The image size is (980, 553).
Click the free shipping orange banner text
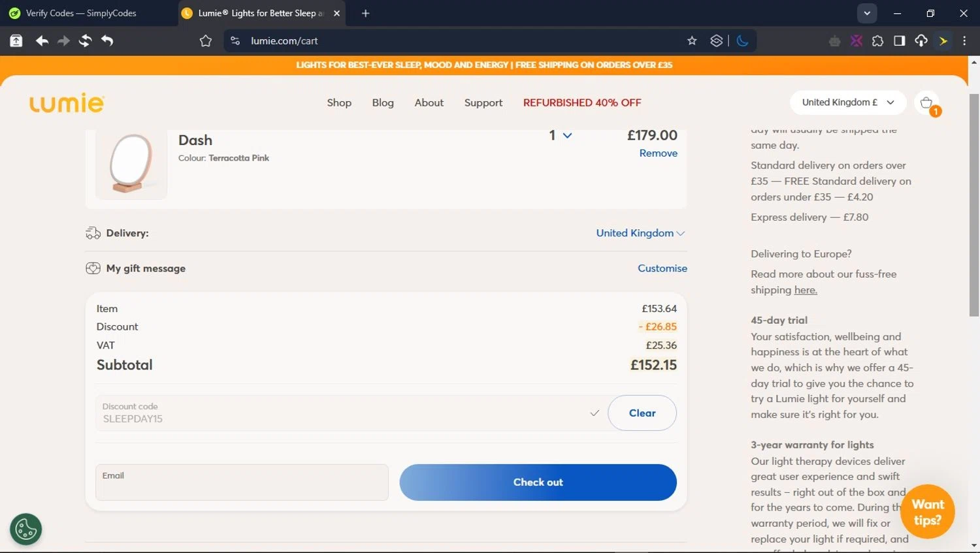(x=484, y=65)
